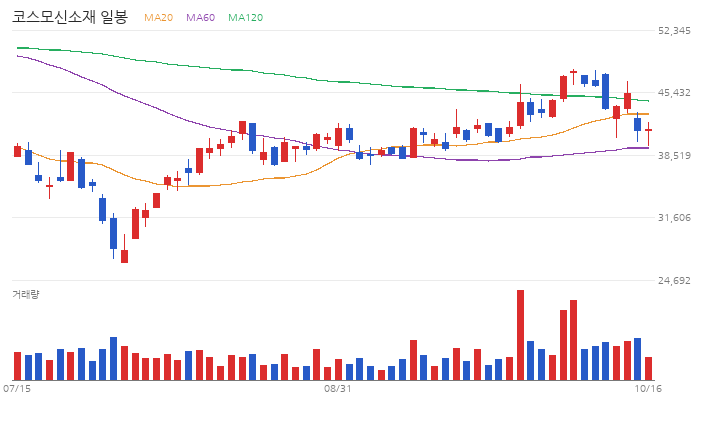This screenshot has height=440, width=720.
Task: Click the last red volume bar above 10/16
Action: (x=648, y=368)
